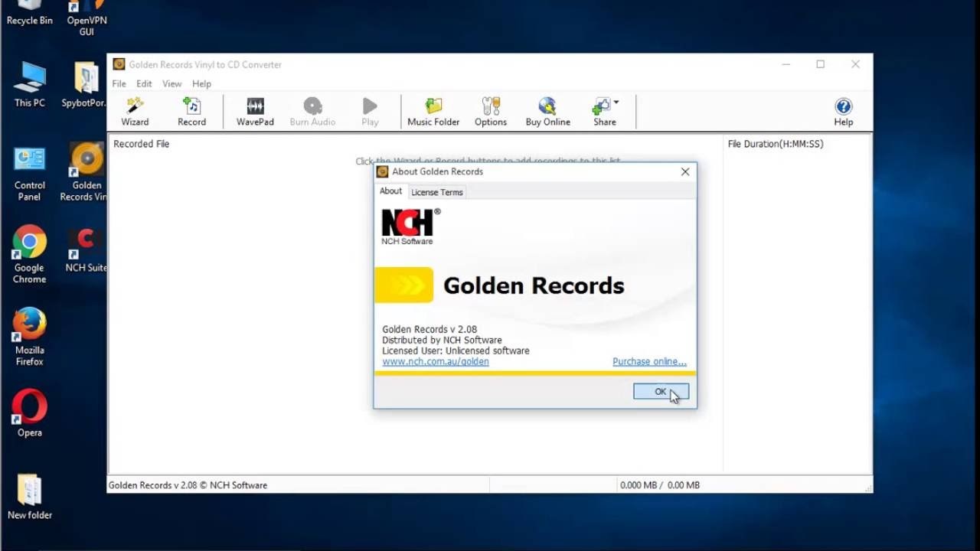The image size is (980, 551).
Task: Minimize the Golden Records main window
Action: (786, 64)
